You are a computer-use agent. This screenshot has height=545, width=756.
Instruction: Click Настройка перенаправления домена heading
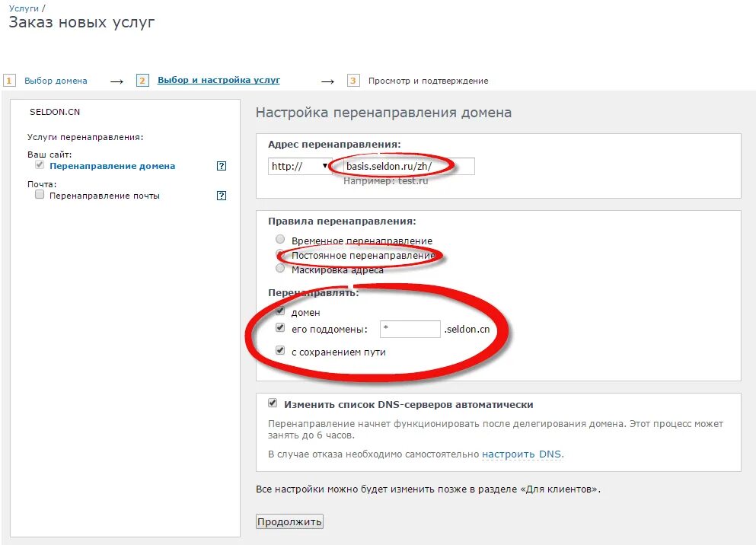[x=384, y=113]
